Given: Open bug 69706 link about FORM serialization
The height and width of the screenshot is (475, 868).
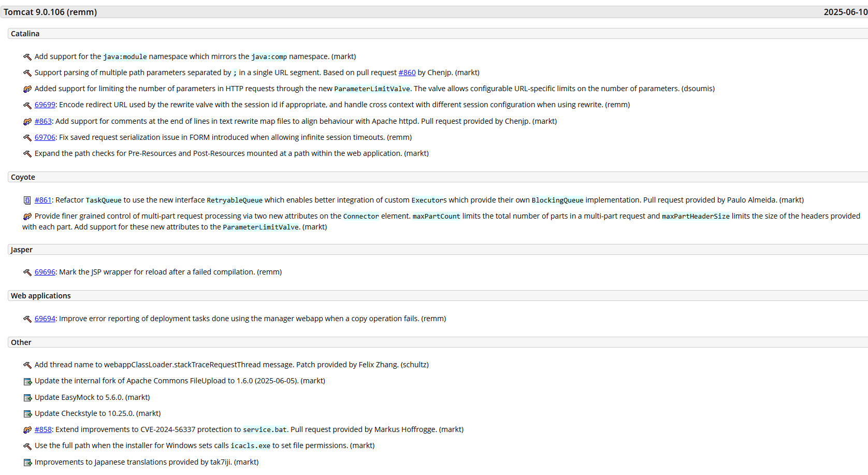Looking at the screenshot, I should point(45,137).
